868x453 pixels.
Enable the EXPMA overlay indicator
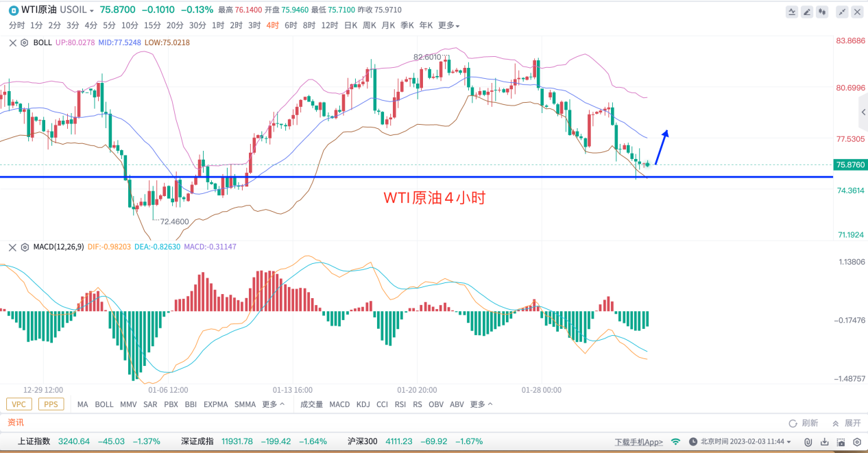pos(215,404)
